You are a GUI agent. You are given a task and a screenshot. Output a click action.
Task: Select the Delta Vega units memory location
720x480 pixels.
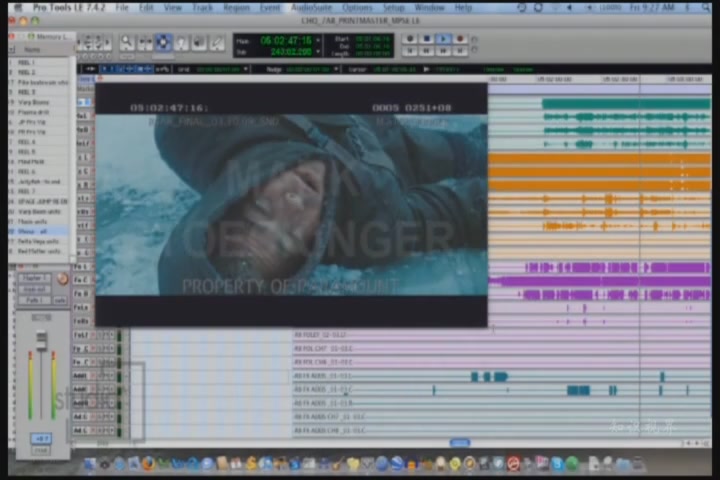41,241
